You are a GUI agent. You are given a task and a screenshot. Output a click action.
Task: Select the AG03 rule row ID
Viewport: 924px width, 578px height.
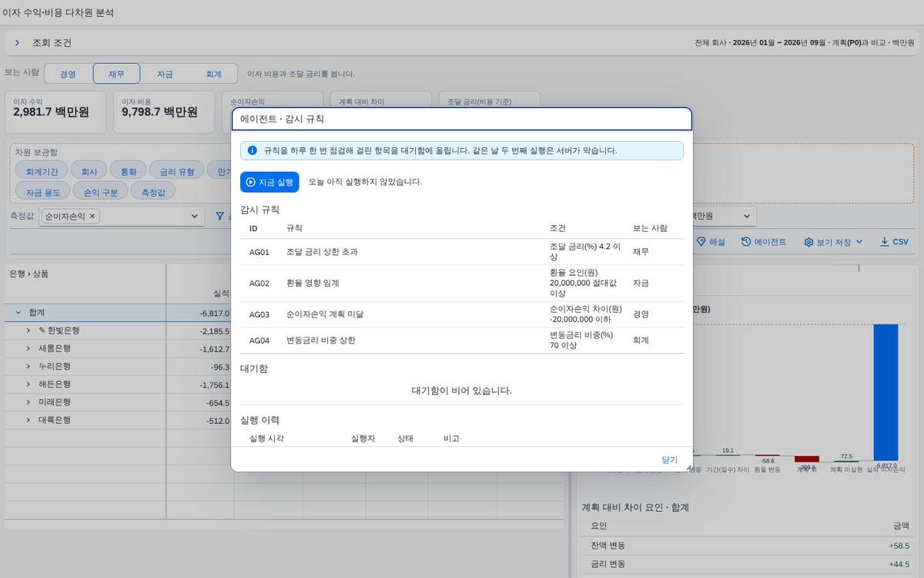(259, 314)
